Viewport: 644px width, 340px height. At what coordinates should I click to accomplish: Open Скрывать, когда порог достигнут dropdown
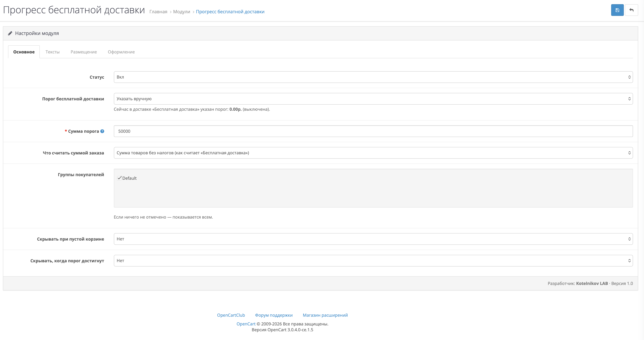pos(373,261)
